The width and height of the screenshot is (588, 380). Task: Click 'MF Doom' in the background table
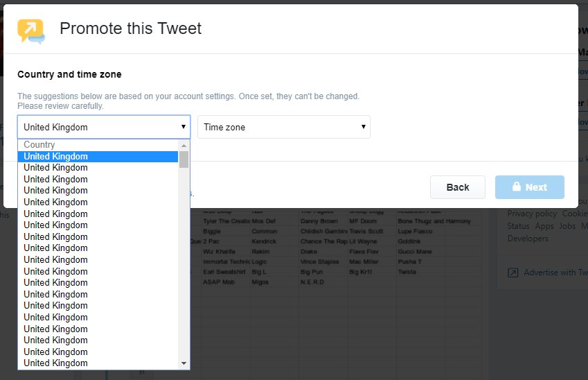(x=363, y=221)
